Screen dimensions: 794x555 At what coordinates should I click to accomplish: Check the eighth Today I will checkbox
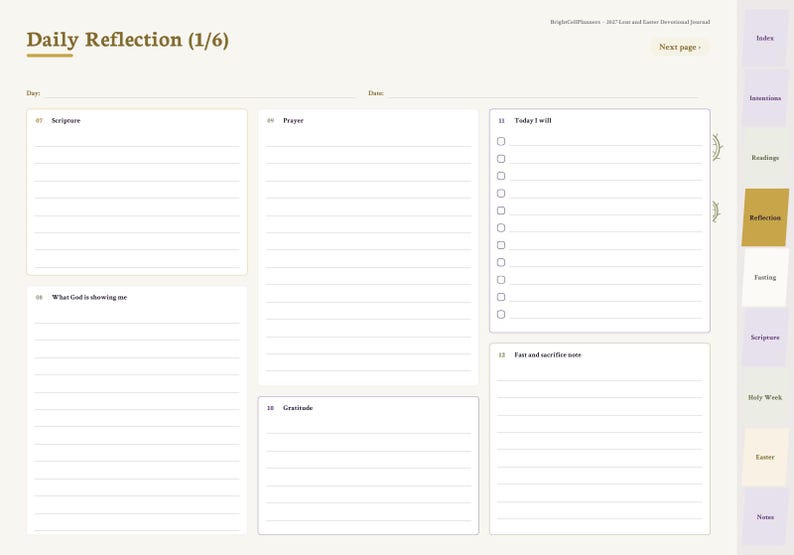click(501, 262)
